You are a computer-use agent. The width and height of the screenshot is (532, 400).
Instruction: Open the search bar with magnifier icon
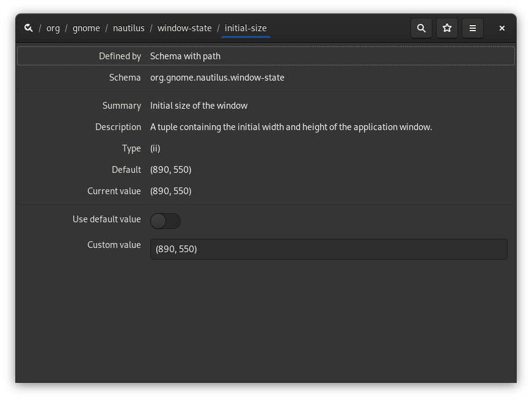coord(421,28)
